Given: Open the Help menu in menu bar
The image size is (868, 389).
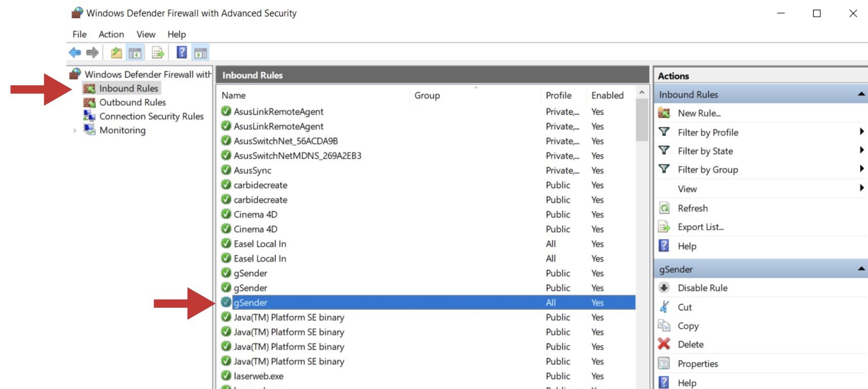Looking at the screenshot, I should tap(177, 34).
